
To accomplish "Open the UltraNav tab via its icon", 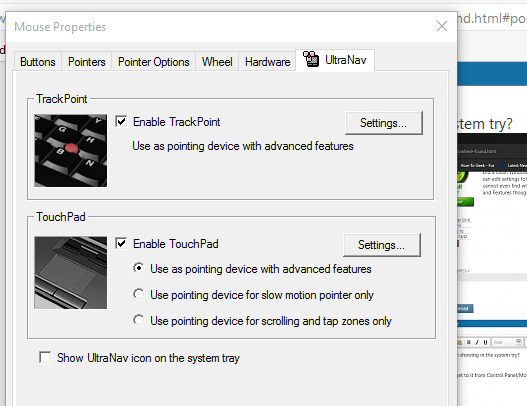I will tap(311, 59).
